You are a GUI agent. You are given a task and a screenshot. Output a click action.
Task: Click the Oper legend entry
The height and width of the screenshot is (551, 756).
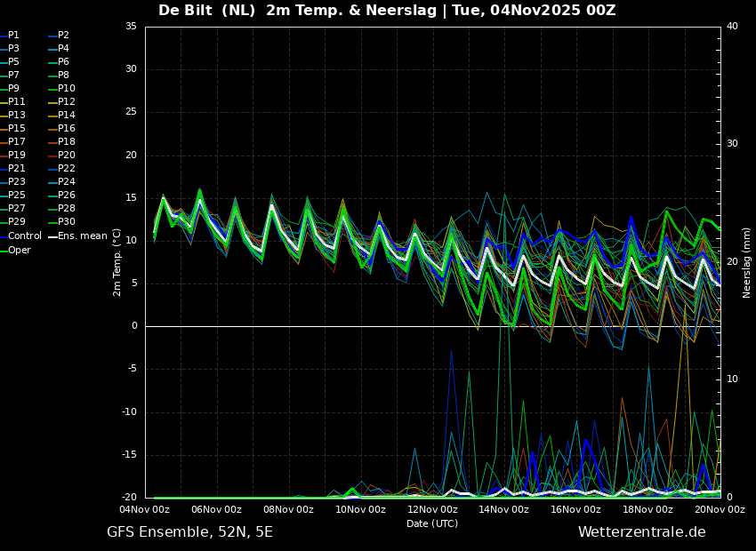tap(20, 250)
